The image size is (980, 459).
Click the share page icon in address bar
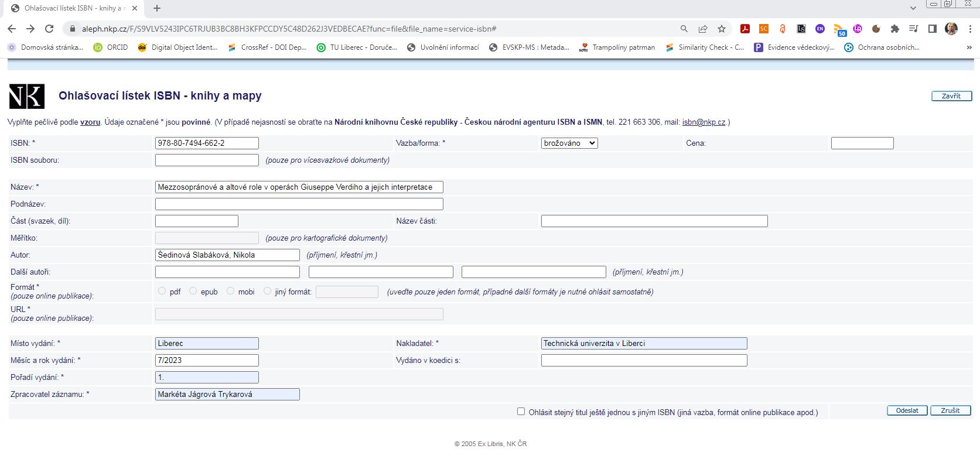703,29
